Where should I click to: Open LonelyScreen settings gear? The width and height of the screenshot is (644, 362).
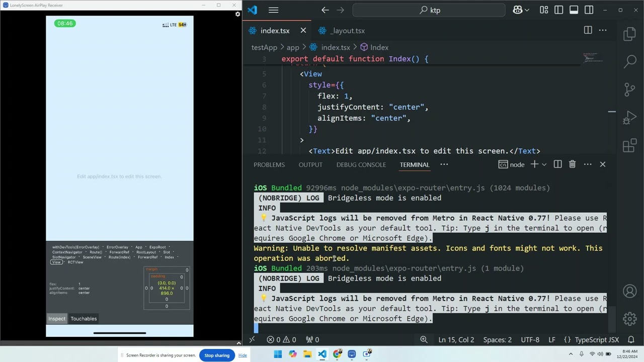click(x=237, y=14)
